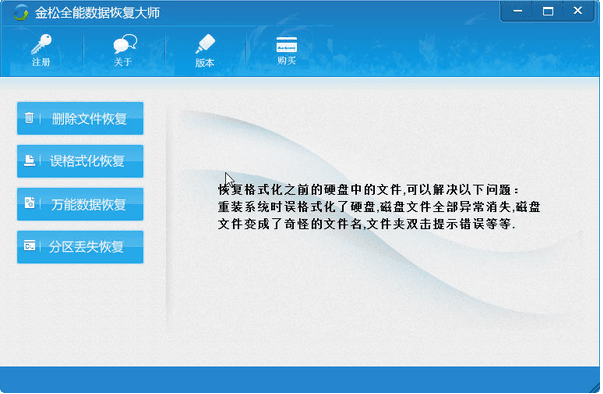Launch 万能数据恢复 universal recovery

80,204
